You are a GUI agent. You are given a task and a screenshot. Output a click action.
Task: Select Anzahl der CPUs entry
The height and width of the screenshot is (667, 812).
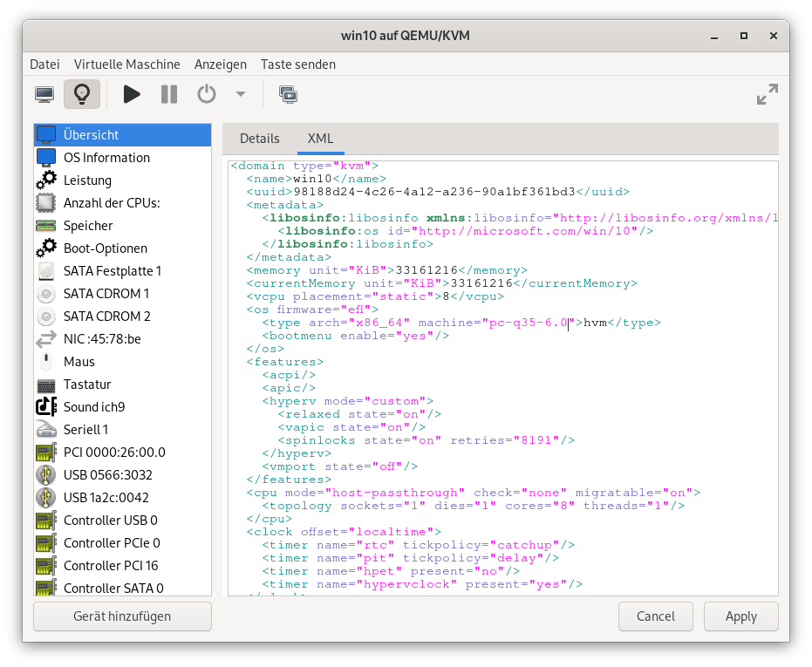(123, 203)
